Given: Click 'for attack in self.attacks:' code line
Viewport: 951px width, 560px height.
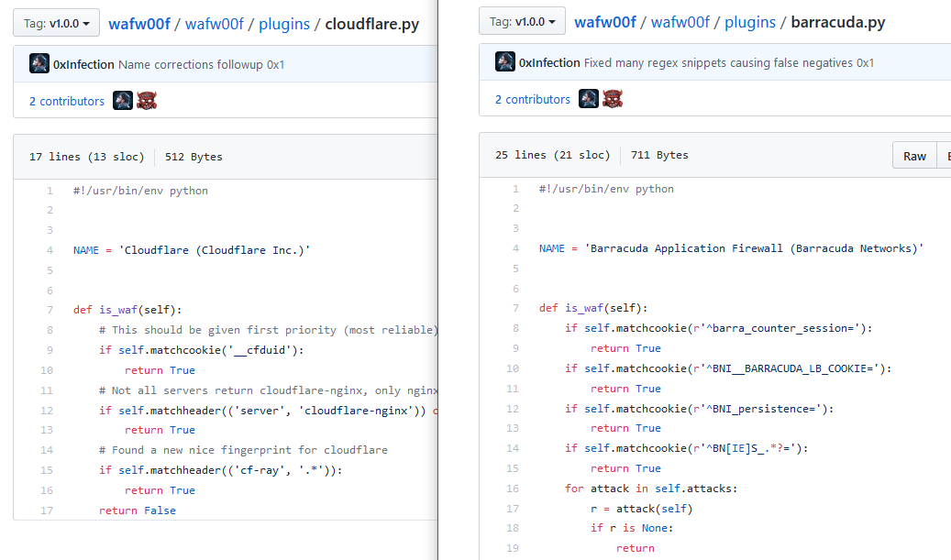Looking at the screenshot, I should (651, 489).
